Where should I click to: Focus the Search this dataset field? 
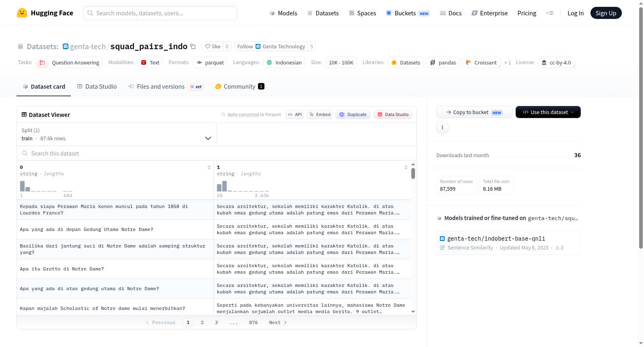[217, 153]
